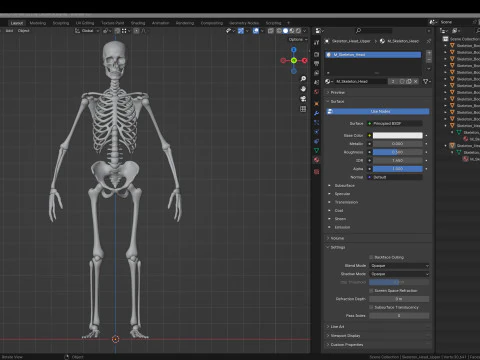This screenshot has height=360, width=480.
Task: Switch to the UV Editing workspace tab
Action: [85, 23]
